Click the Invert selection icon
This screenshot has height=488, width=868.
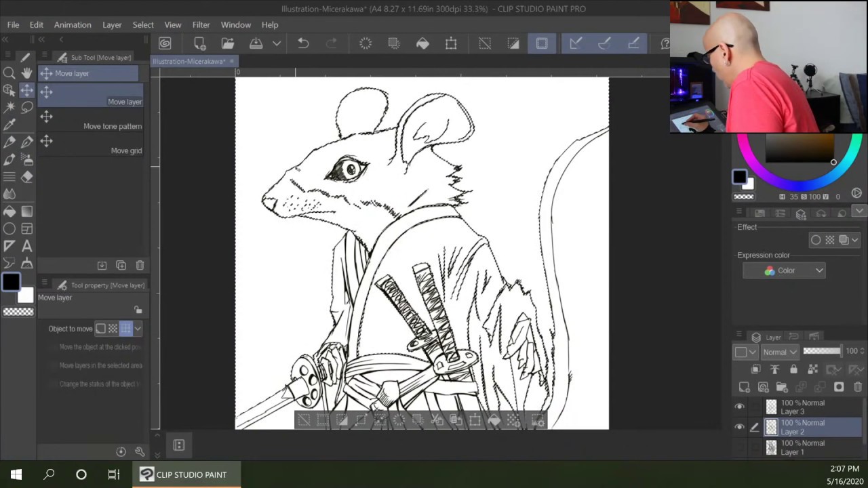[513, 43]
